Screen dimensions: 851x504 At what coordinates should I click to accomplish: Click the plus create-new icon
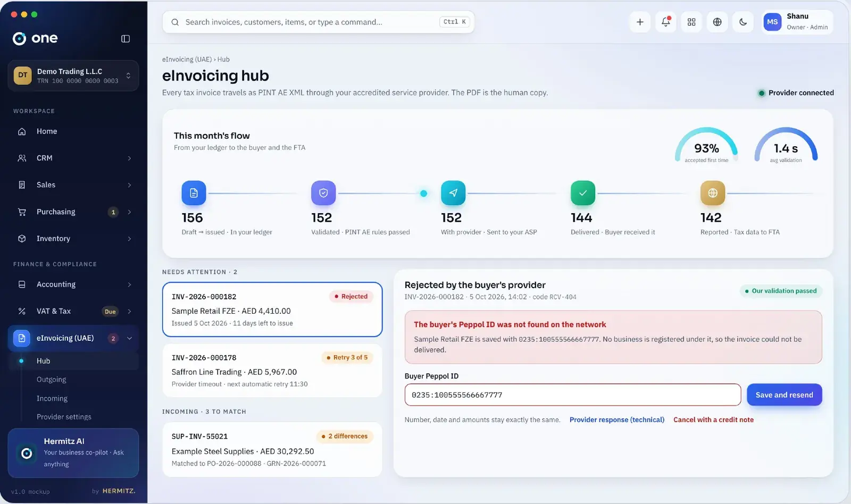tap(640, 22)
